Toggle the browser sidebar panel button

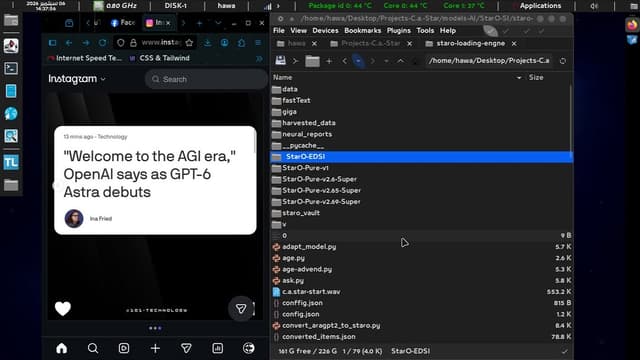(53, 42)
